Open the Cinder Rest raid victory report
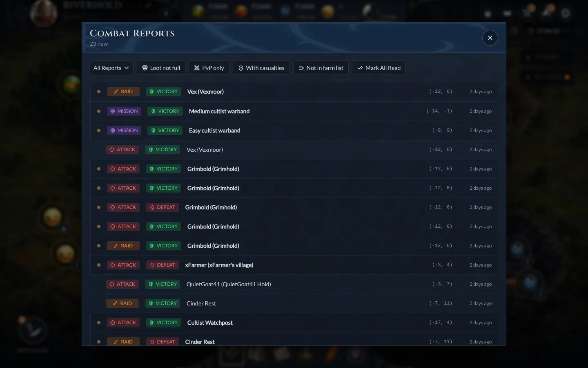588x368 pixels. click(x=294, y=303)
